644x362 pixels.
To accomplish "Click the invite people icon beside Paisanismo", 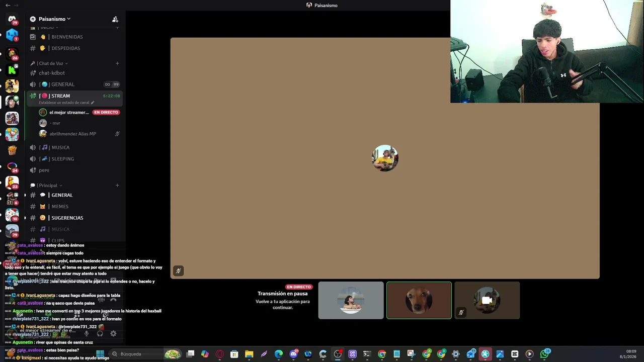I will [115, 19].
